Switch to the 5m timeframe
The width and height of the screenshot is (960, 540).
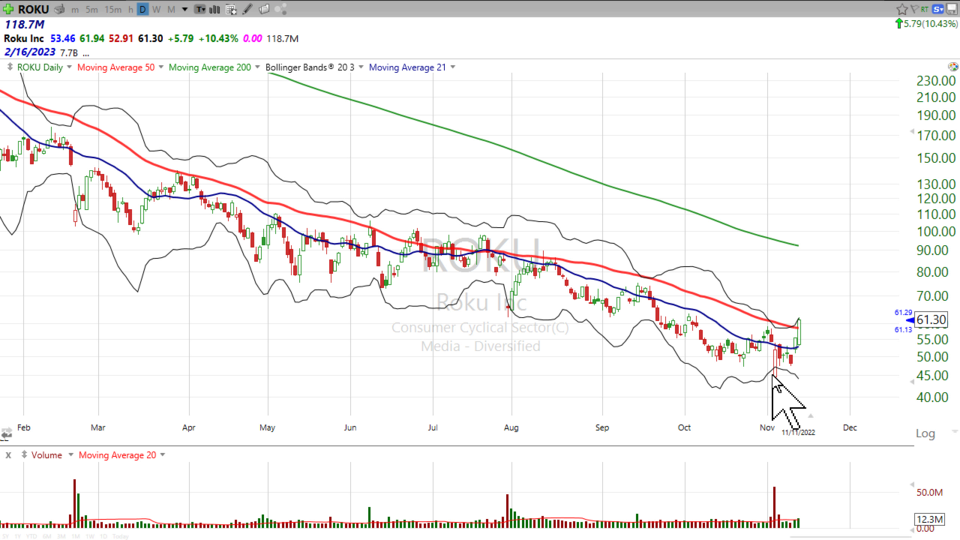[x=92, y=9]
